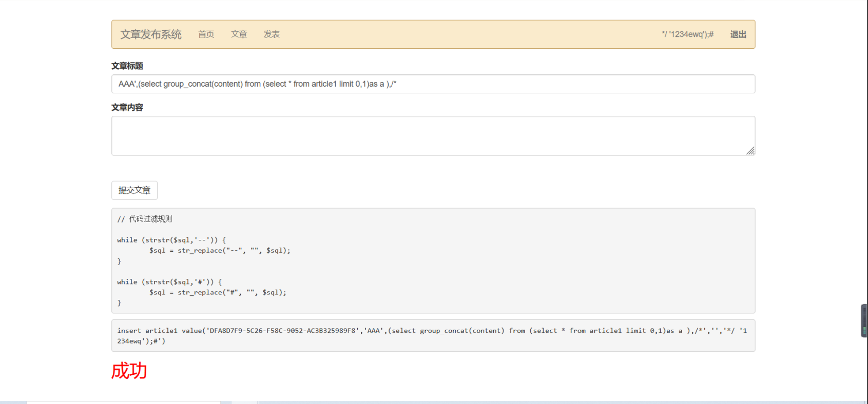Click the 代码过滤规则 comment line
The height and width of the screenshot is (404, 868).
[x=145, y=219]
